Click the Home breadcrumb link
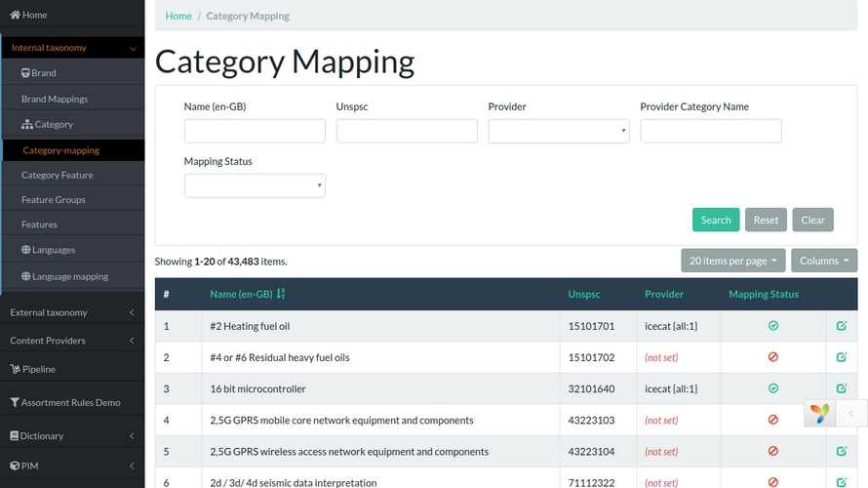 click(x=178, y=16)
